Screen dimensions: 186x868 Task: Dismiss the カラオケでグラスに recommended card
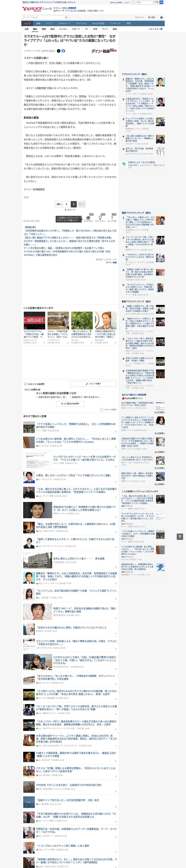point(44,343)
